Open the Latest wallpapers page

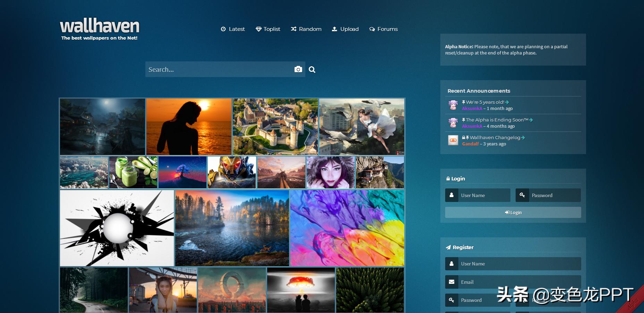233,29
